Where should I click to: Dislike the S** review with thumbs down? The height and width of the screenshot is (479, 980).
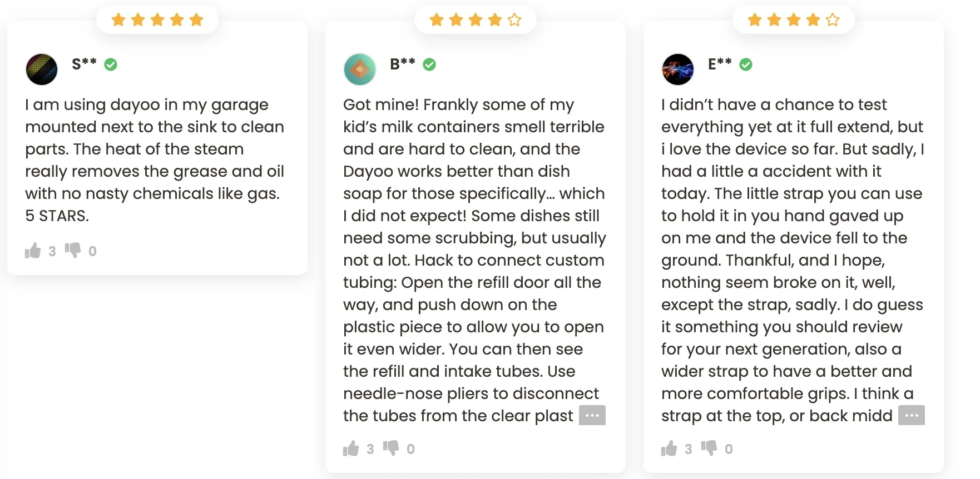[x=73, y=250]
